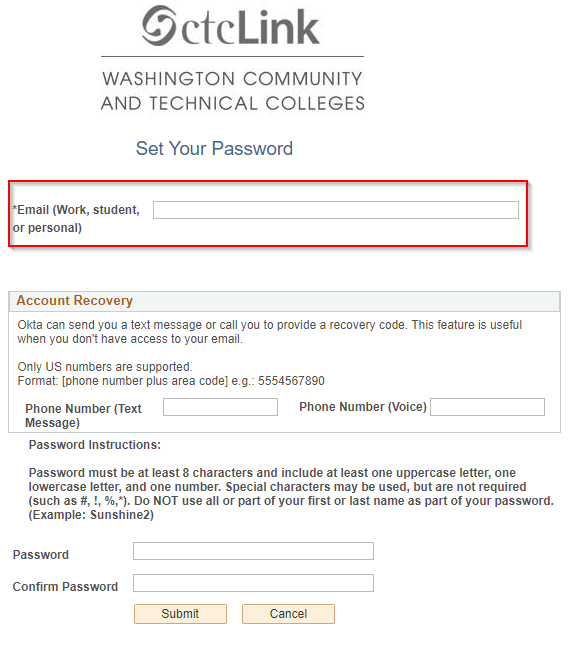
Task: Click the Password label
Action: point(41,555)
